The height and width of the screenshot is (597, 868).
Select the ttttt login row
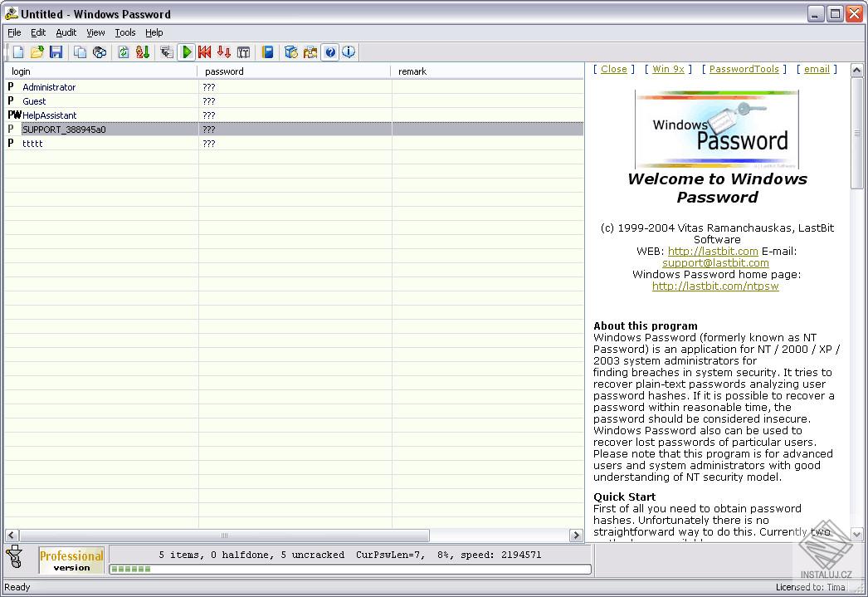(x=294, y=144)
